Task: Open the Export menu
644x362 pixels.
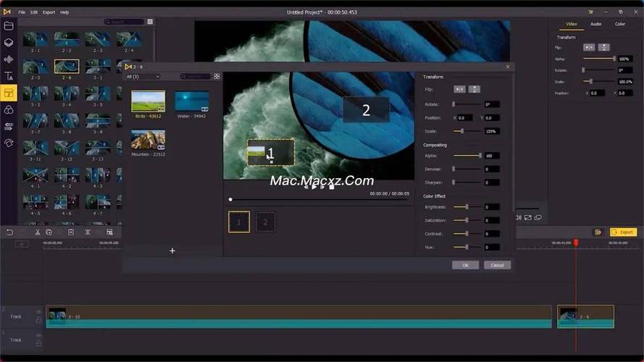Action: click(49, 12)
